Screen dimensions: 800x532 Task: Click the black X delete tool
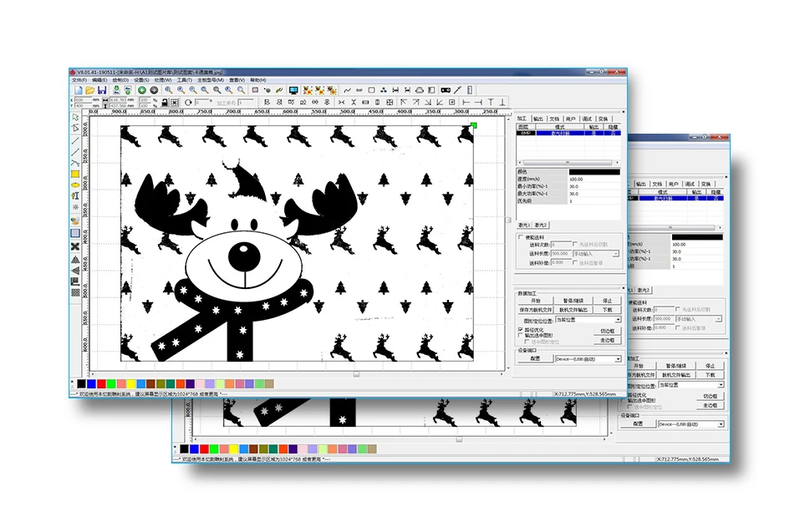[75, 246]
